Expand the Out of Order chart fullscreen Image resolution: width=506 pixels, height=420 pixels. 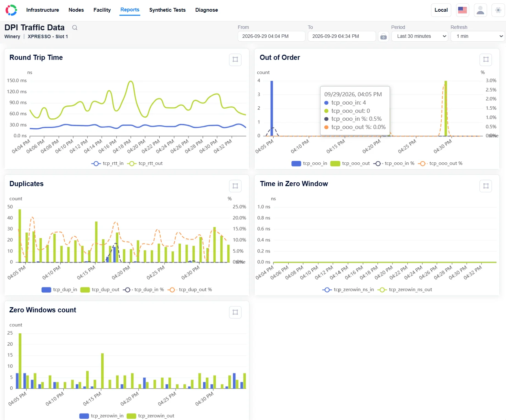(486, 60)
